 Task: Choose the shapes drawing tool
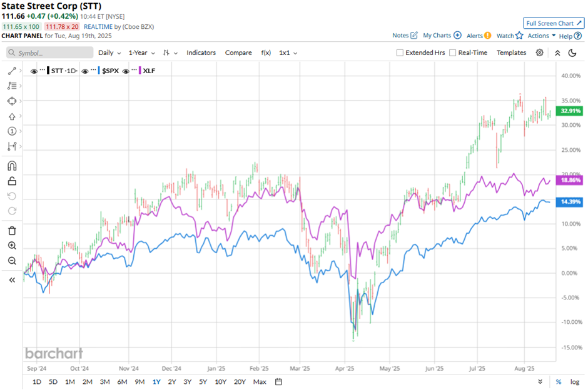(12, 101)
